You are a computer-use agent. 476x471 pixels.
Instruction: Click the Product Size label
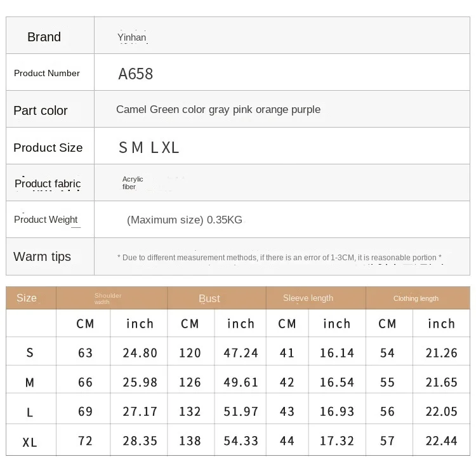(x=48, y=147)
